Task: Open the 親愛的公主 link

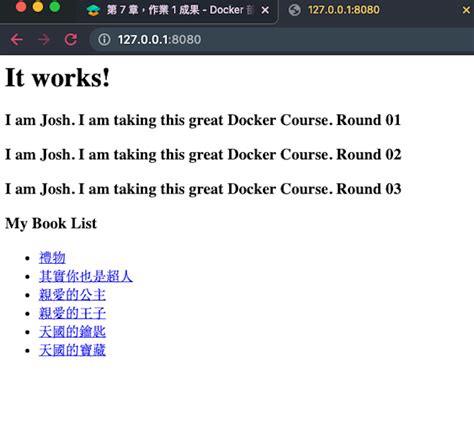Action: pos(72,295)
